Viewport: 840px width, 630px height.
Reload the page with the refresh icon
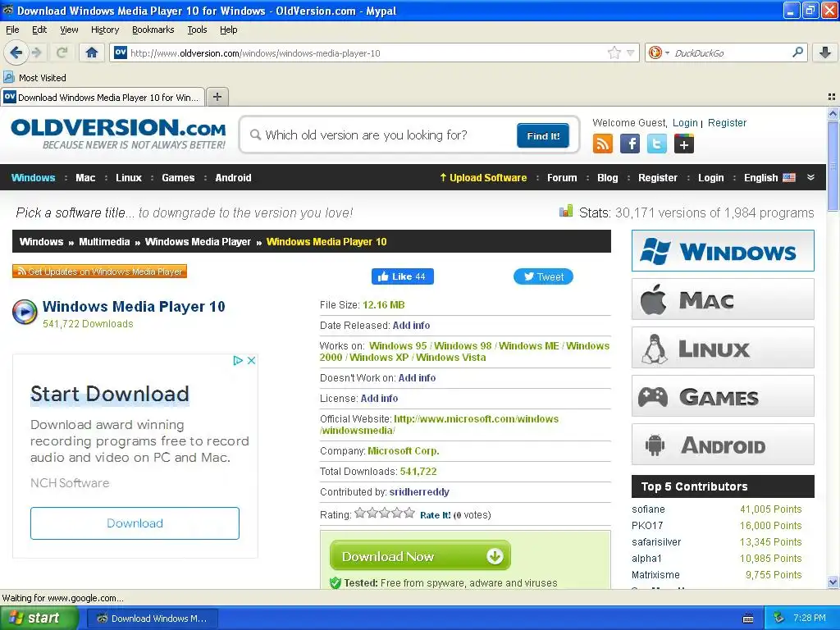(x=62, y=52)
